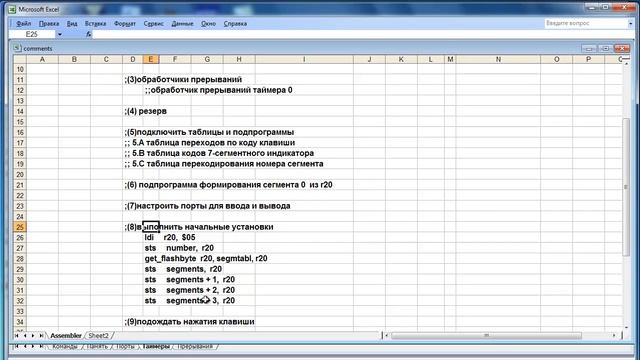This screenshot has height=360, width=640.
Task: Click the 'Введите вопрос' help search box
Action: click(x=586, y=24)
